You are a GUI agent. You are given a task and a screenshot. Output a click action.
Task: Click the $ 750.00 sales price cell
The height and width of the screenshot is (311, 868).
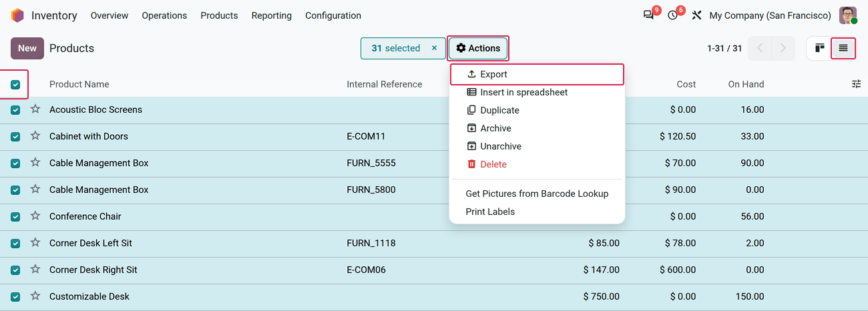tap(601, 296)
